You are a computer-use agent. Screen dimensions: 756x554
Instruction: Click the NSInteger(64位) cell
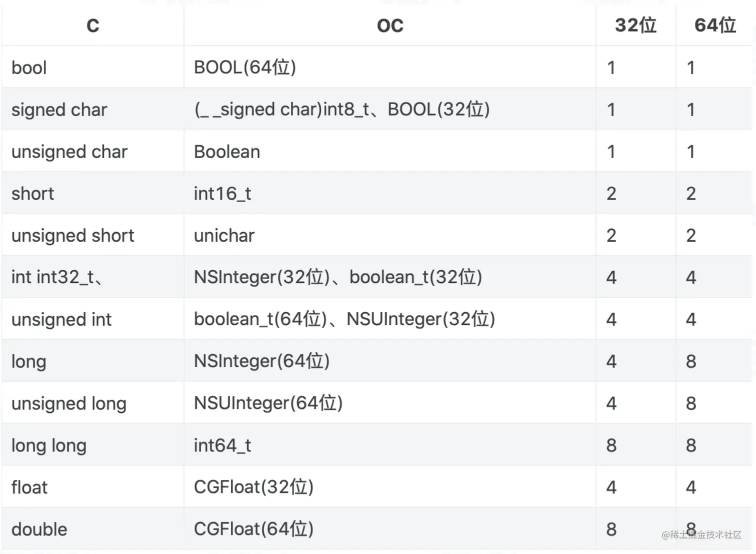[x=390, y=361]
